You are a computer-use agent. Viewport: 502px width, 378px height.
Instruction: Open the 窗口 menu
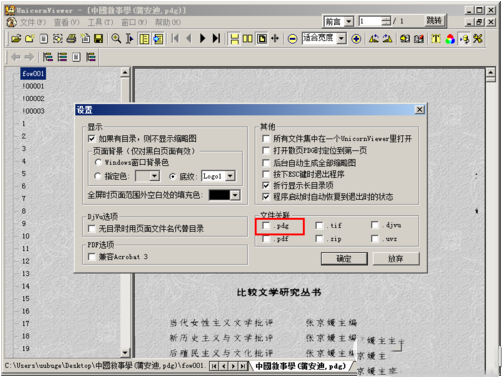tap(134, 22)
